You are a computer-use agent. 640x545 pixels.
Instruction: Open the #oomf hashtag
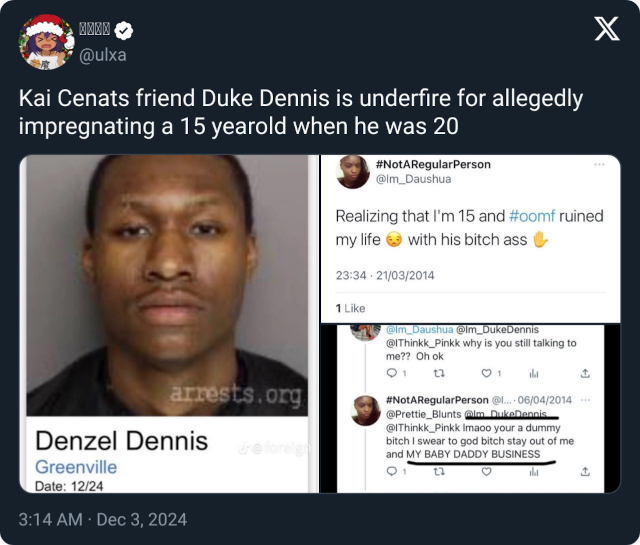532,216
